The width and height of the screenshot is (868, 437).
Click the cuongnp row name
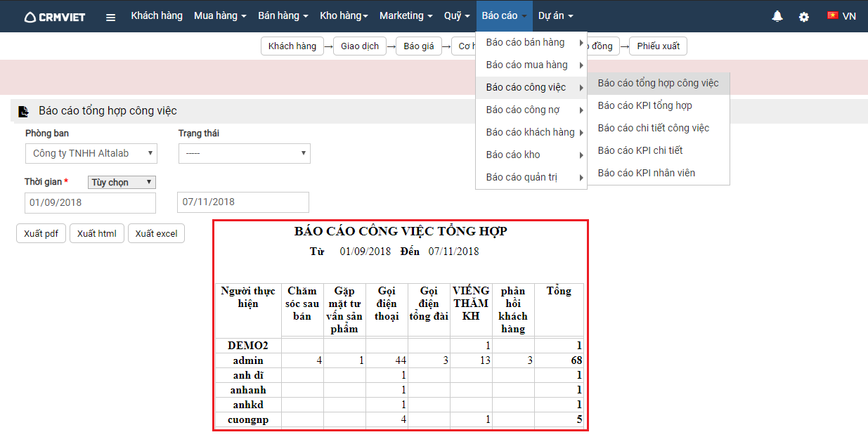pyautogui.click(x=248, y=419)
